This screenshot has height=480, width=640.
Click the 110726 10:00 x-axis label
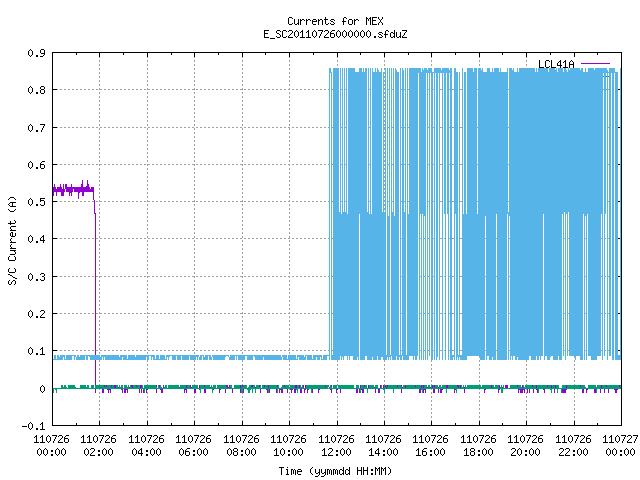point(289,446)
